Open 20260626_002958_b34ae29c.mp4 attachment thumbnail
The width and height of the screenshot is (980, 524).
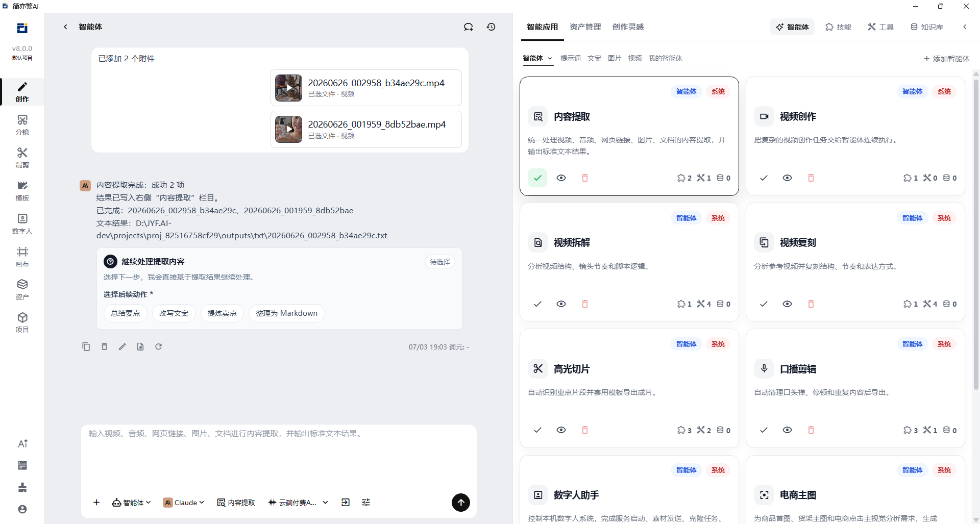288,88
